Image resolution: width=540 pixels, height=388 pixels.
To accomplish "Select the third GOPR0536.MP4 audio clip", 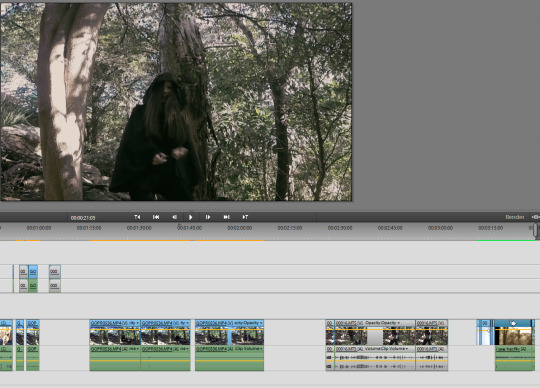I will pyautogui.click(x=229, y=358).
